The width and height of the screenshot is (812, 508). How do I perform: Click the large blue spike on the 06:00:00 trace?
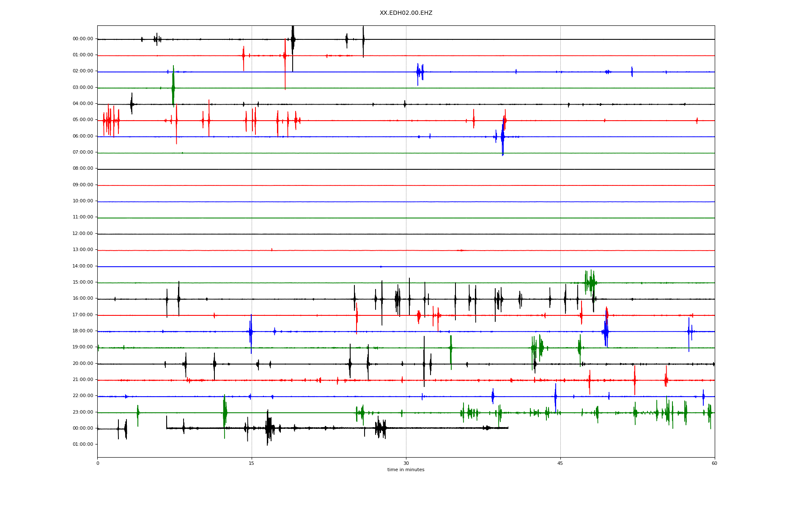click(x=502, y=138)
